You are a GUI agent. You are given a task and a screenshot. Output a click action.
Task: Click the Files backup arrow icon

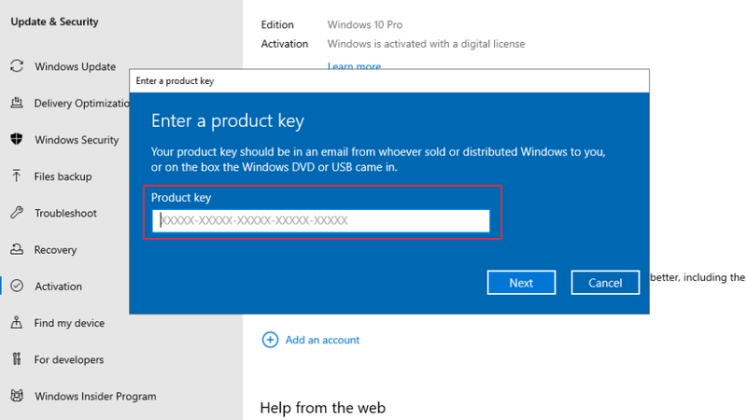pyautogui.click(x=16, y=176)
